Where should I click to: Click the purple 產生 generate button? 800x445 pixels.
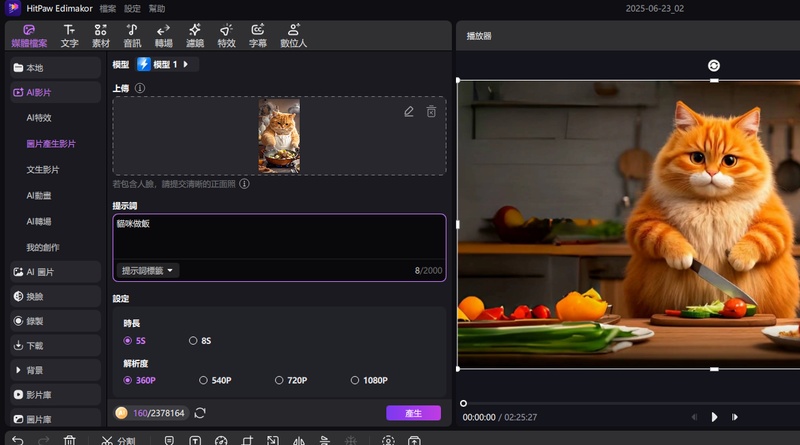click(413, 413)
